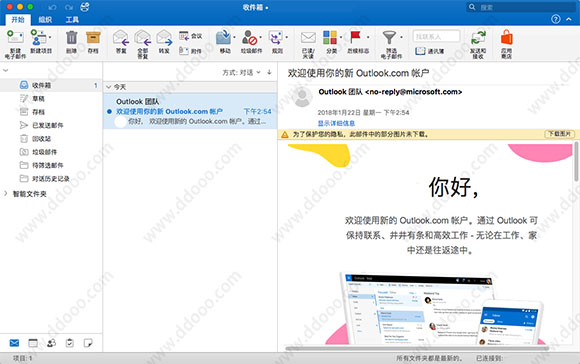
Task: Reverse sort order with the down arrow
Action: tap(269, 72)
